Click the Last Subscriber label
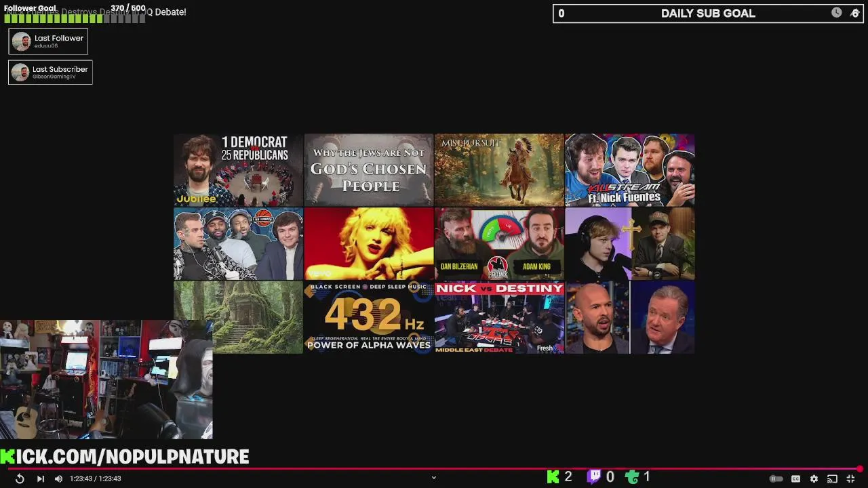Screen dimensions: 868x488 click(x=60, y=69)
